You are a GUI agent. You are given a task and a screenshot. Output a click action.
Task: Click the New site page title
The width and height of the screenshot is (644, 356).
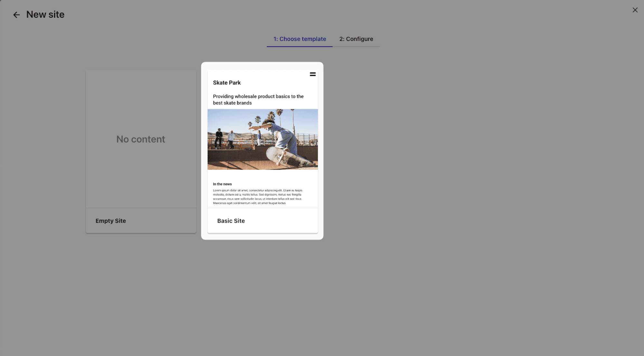pyautogui.click(x=45, y=14)
